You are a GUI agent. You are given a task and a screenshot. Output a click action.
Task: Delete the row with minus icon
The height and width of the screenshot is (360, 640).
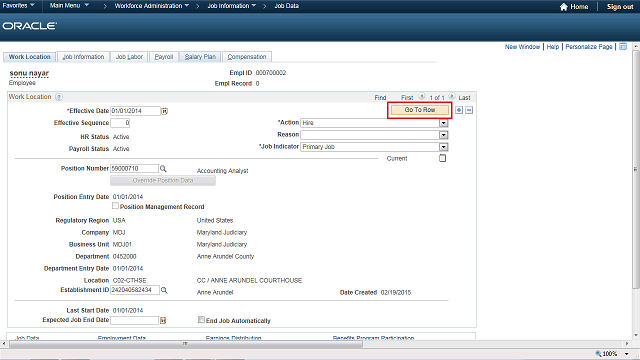(469, 110)
